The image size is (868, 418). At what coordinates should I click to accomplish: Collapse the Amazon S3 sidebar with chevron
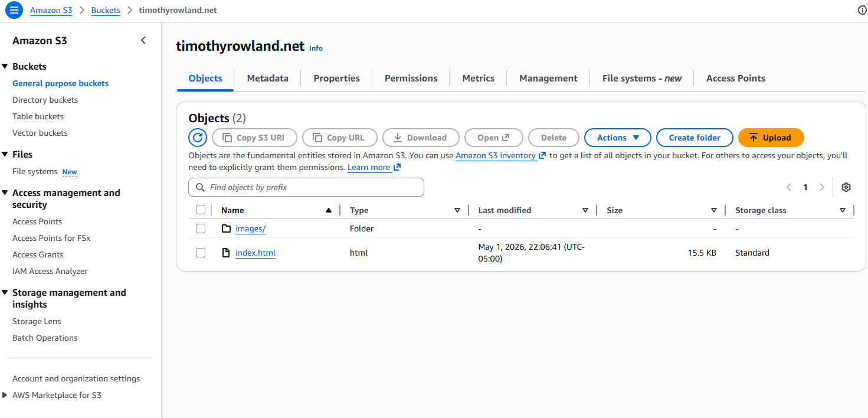pos(143,41)
